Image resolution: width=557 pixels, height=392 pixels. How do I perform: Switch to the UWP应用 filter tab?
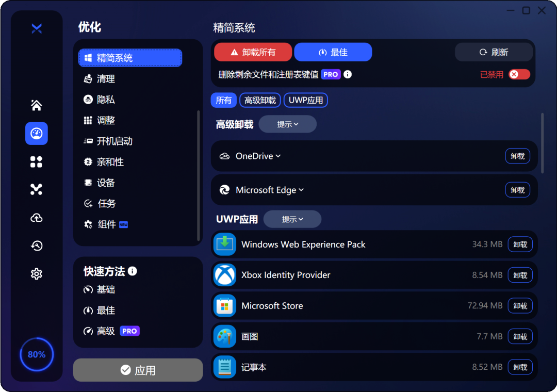[x=305, y=100]
